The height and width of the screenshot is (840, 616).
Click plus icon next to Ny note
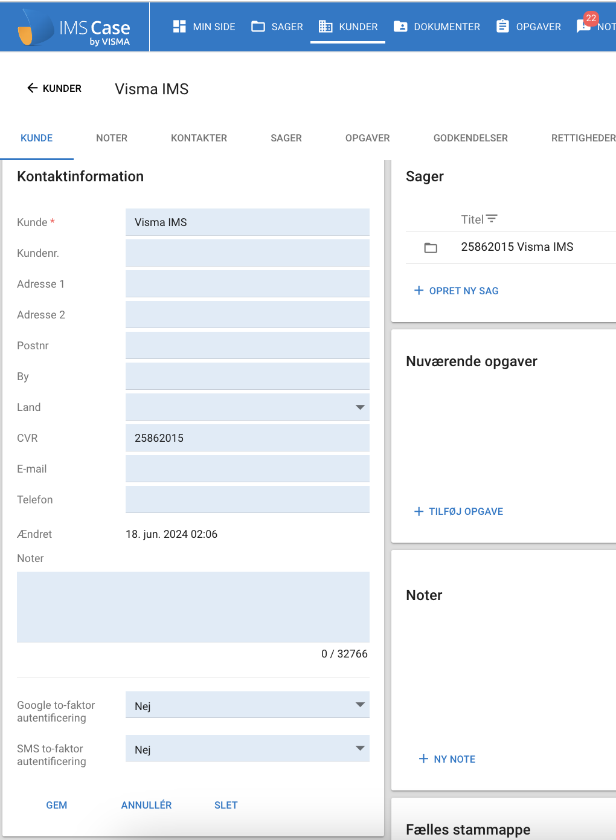click(423, 759)
